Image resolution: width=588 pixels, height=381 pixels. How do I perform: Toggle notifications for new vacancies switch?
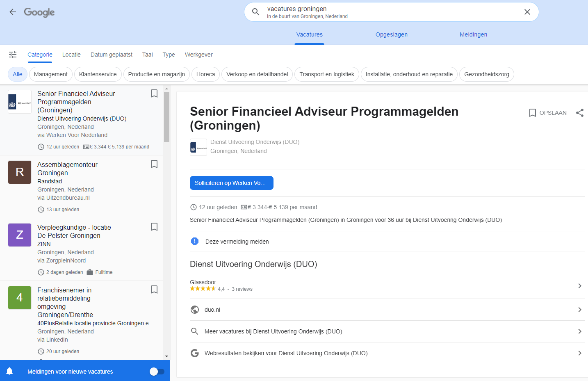157,372
